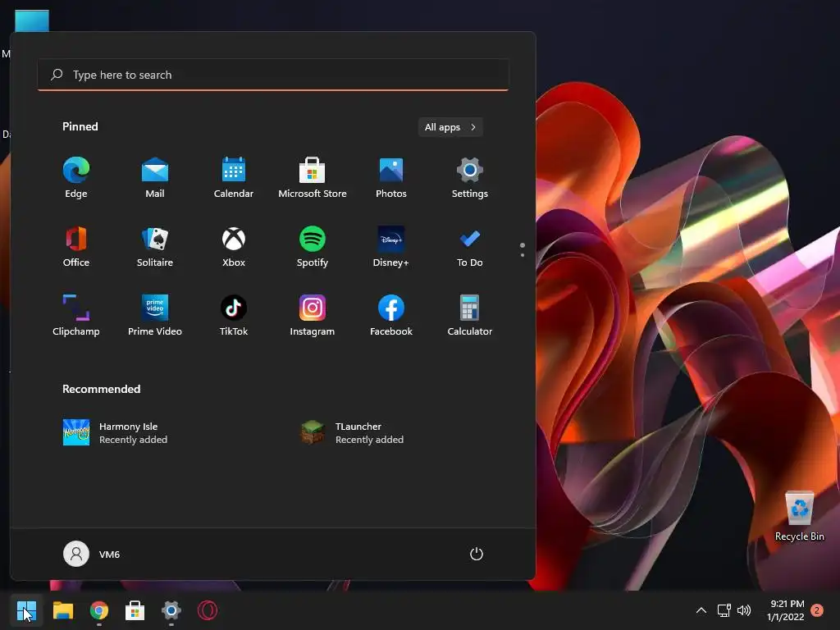Show All apps list
The image size is (840, 630).
pyautogui.click(x=450, y=127)
